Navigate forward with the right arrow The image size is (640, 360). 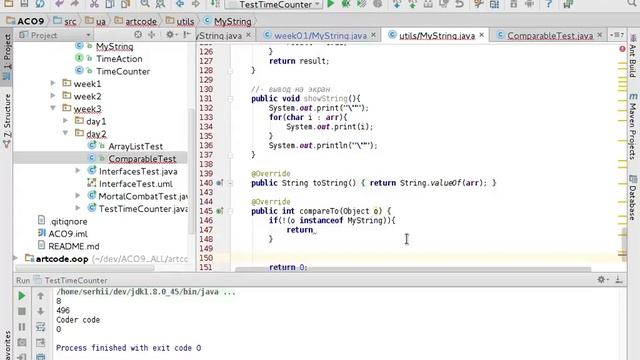pos(196,4)
